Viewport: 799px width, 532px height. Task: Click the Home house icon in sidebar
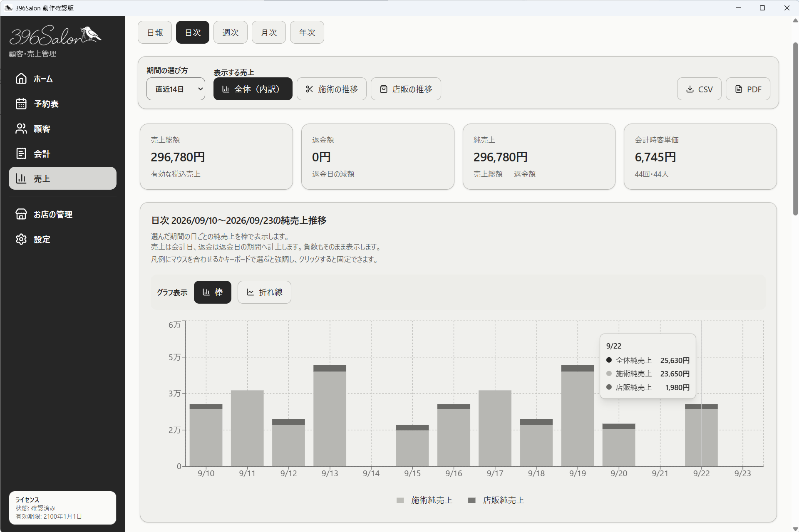pos(21,79)
